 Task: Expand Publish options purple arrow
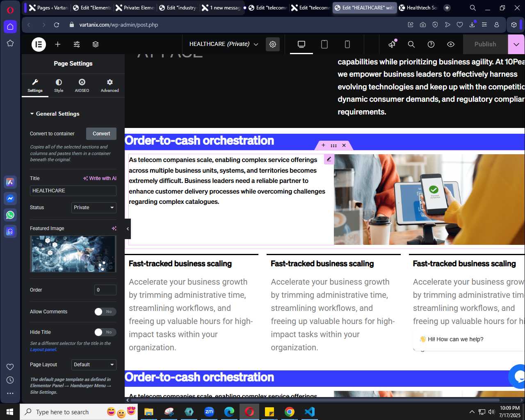click(516, 44)
